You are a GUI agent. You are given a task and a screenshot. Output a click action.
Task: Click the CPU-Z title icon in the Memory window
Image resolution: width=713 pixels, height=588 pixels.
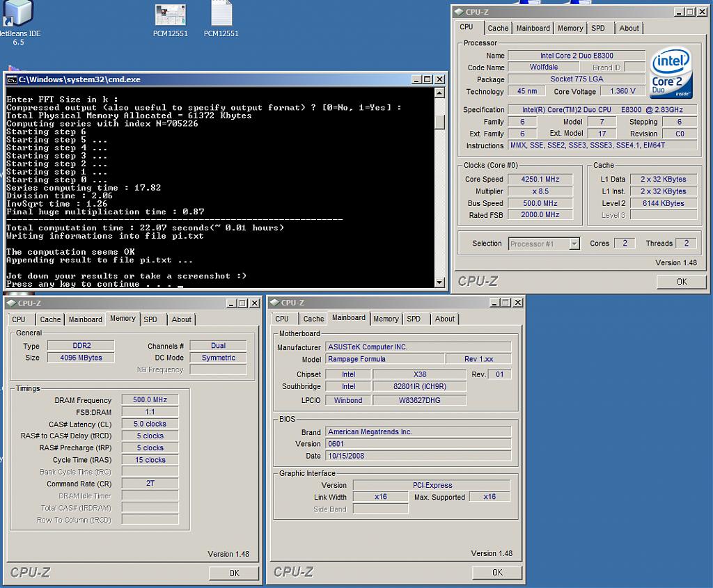coord(12,303)
